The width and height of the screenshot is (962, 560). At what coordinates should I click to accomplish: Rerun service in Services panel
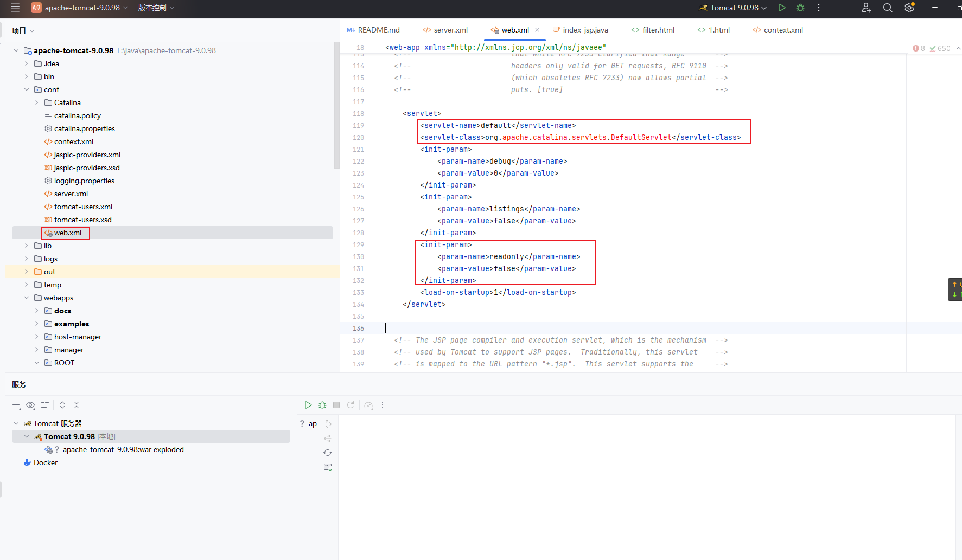coord(351,405)
